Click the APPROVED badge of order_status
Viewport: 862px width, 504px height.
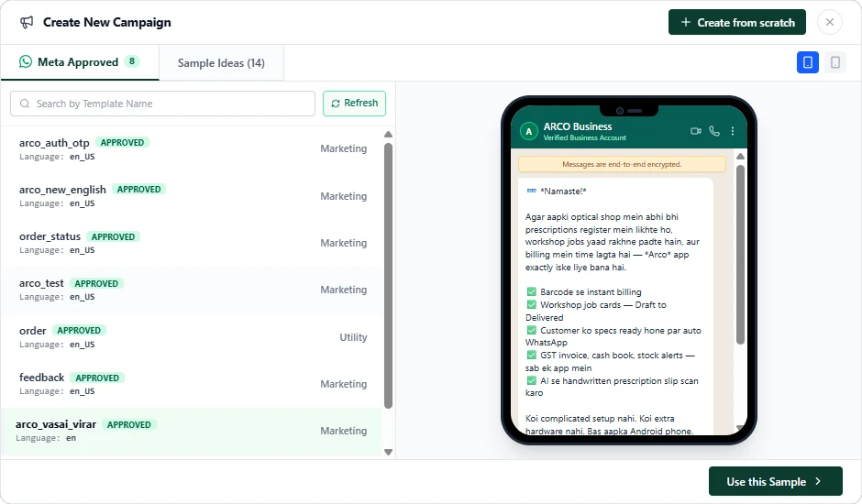tap(113, 237)
